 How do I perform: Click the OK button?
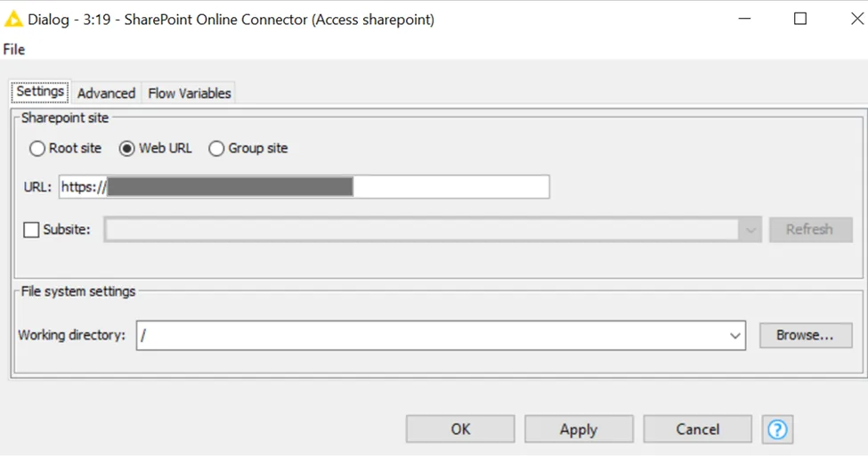(x=460, y=429)
